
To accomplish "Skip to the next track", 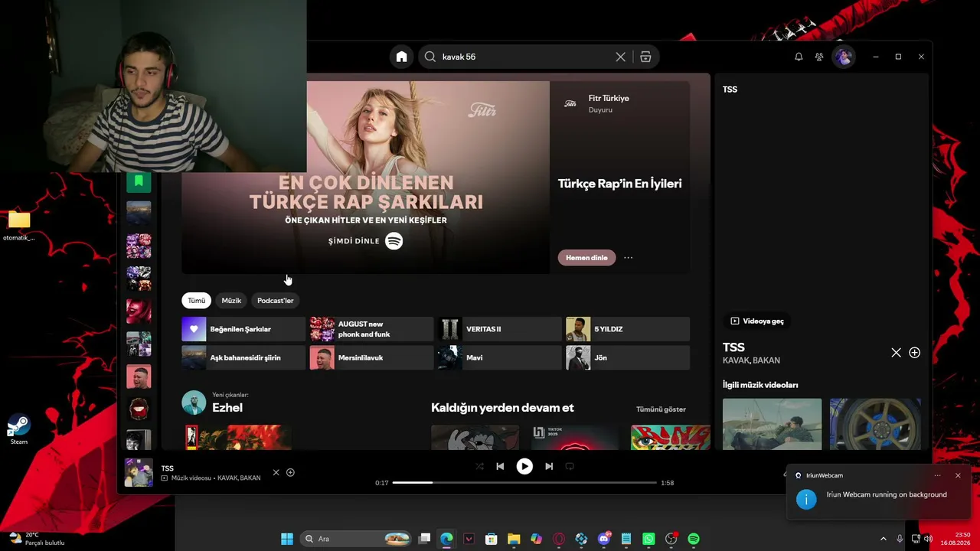I will click(549, 466).
